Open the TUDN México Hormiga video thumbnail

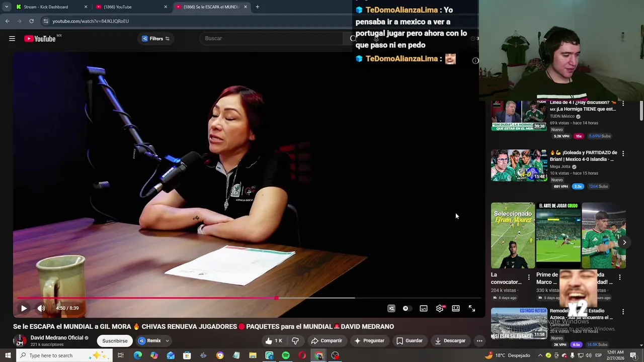coord(519,116)
